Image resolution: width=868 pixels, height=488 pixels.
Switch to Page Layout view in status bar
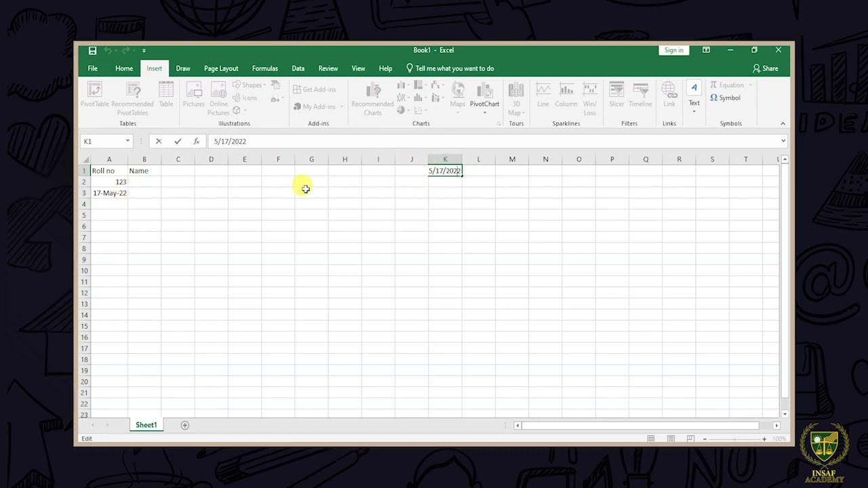(x=671, y=439)
